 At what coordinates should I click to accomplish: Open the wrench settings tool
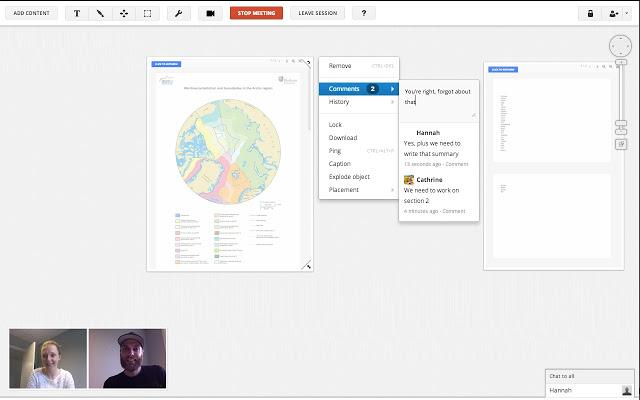[x=179, y=13]
